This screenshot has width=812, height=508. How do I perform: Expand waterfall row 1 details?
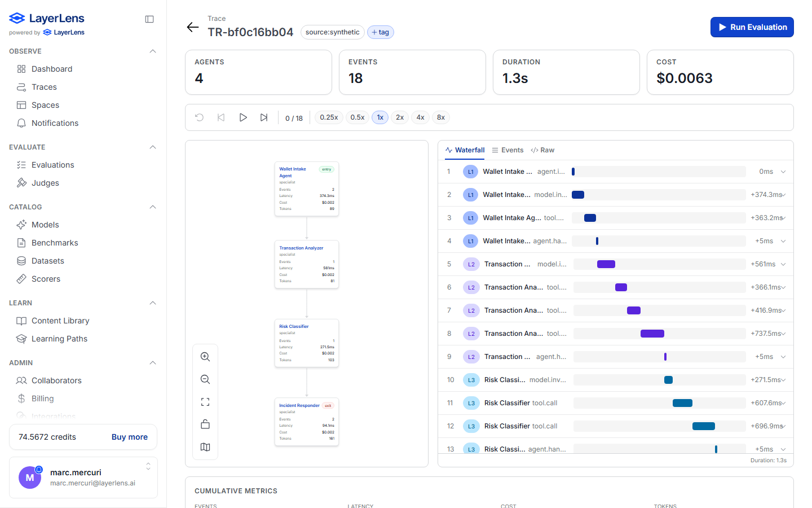pyautogui.click(x=783, y=172)
